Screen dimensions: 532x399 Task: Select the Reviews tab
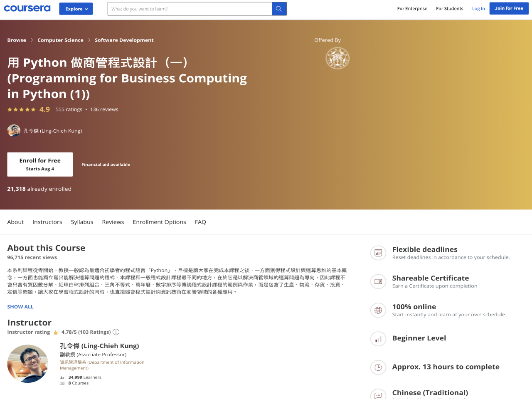click(x=113, y=222)
